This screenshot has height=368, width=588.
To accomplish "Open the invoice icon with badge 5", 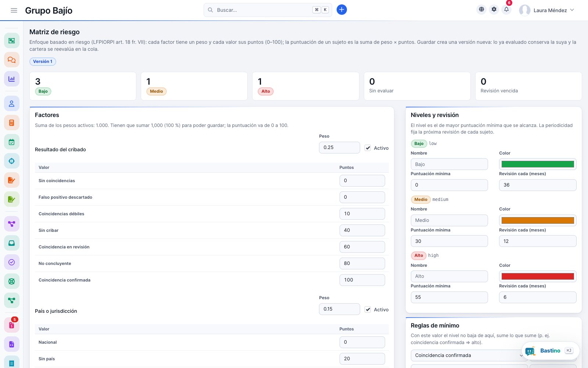I will click(x=12, y=325).
